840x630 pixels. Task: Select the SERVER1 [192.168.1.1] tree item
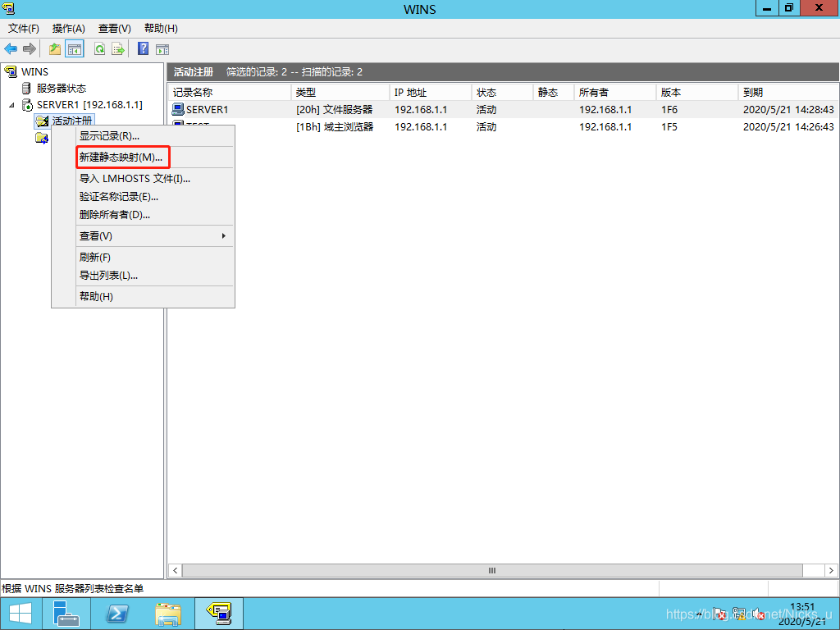89,105
